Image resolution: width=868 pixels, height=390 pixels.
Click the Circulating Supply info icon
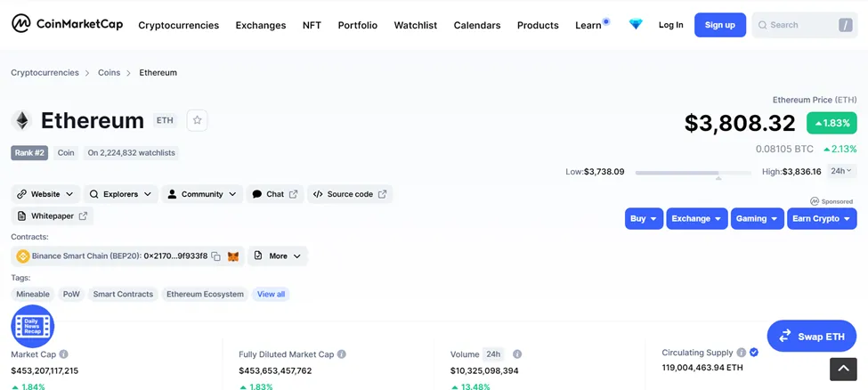coord(742,353)
